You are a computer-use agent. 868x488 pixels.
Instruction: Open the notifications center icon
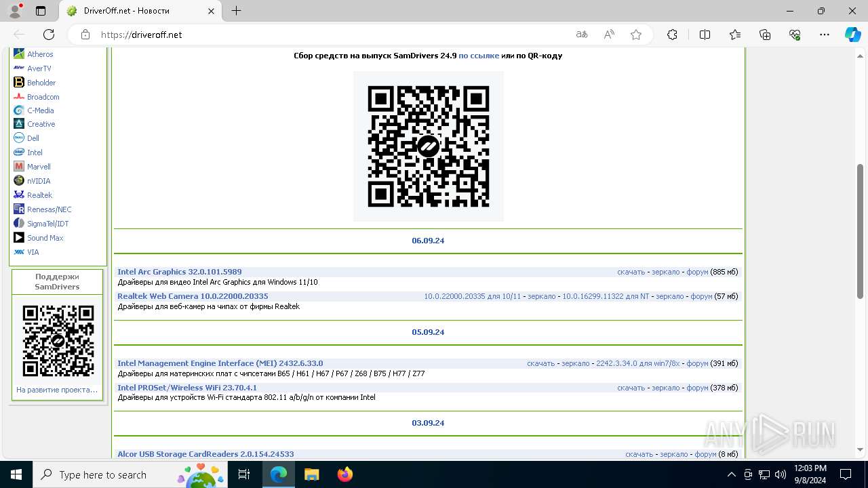tap(846, 474)
